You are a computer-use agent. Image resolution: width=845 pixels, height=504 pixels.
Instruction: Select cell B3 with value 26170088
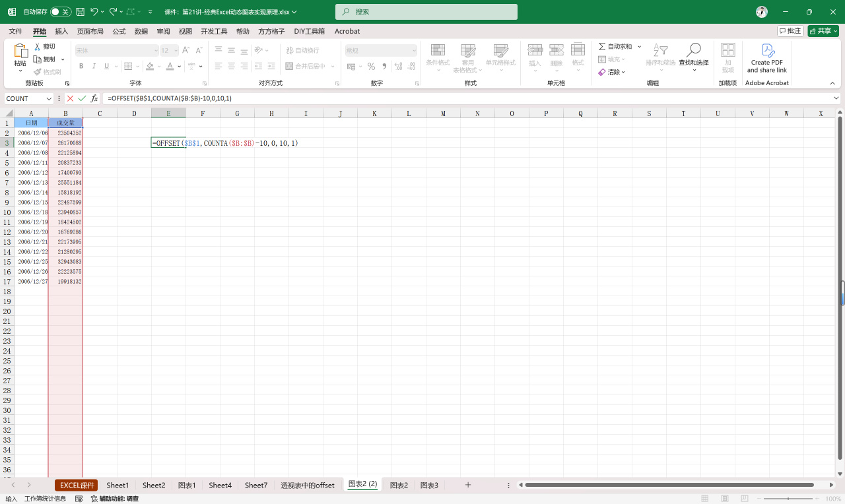tap(65, 142)
